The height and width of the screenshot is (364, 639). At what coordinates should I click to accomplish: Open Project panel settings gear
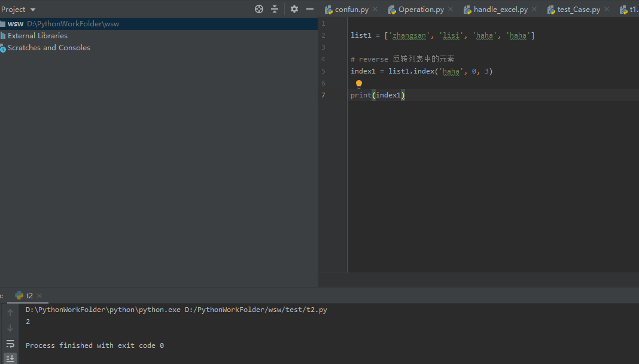pyautogui.click(x=294, y=9)
